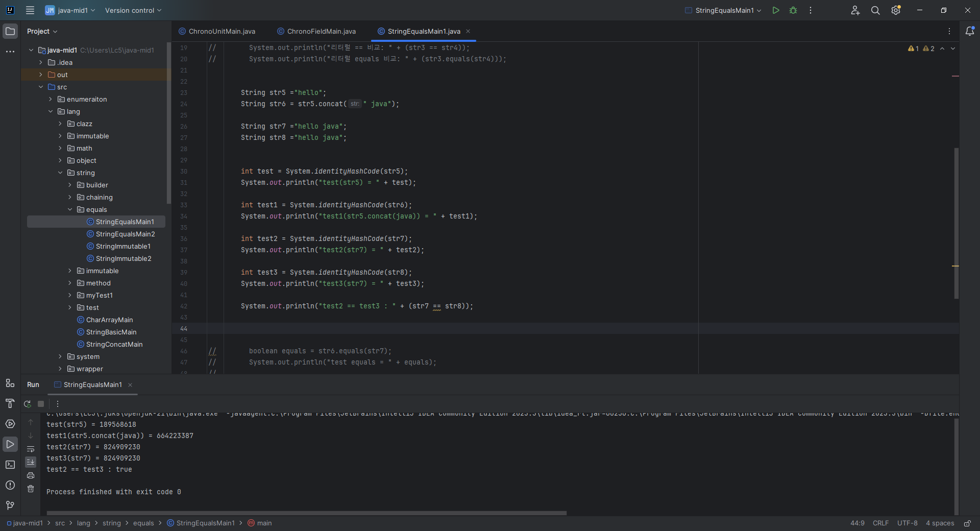Run StringEqualsMain1 with green play icon

pos(776,10)
